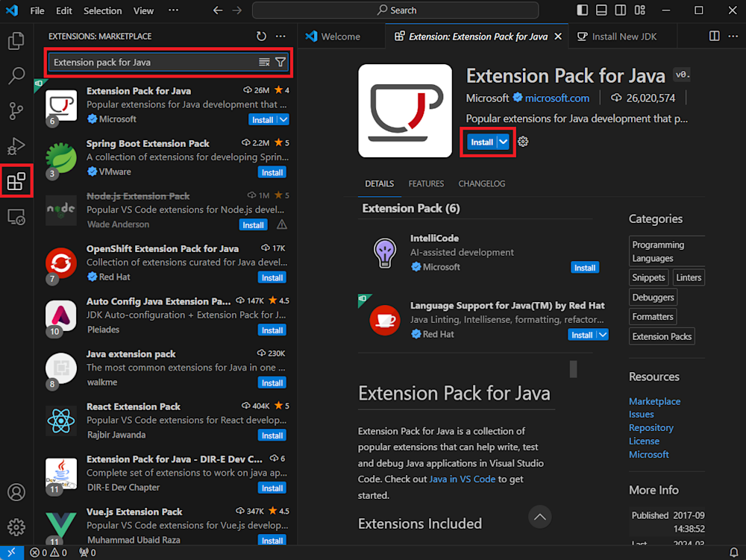Clear extensions search results icon
Screen dimensions: 746x560
(264, 62)
